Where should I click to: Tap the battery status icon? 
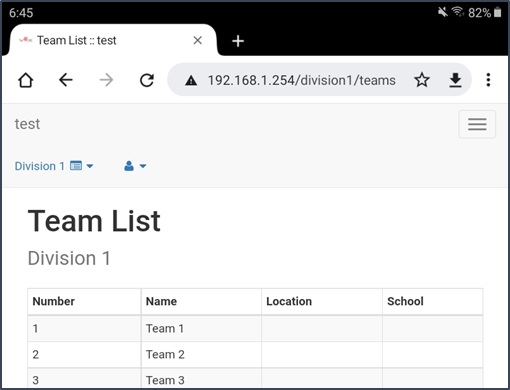(497, 13)
